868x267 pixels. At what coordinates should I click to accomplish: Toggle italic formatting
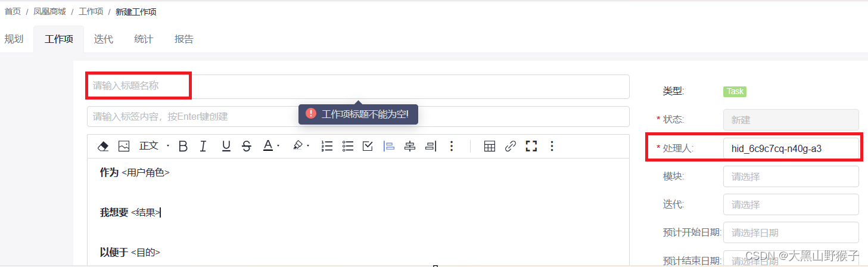pos(203,146)
